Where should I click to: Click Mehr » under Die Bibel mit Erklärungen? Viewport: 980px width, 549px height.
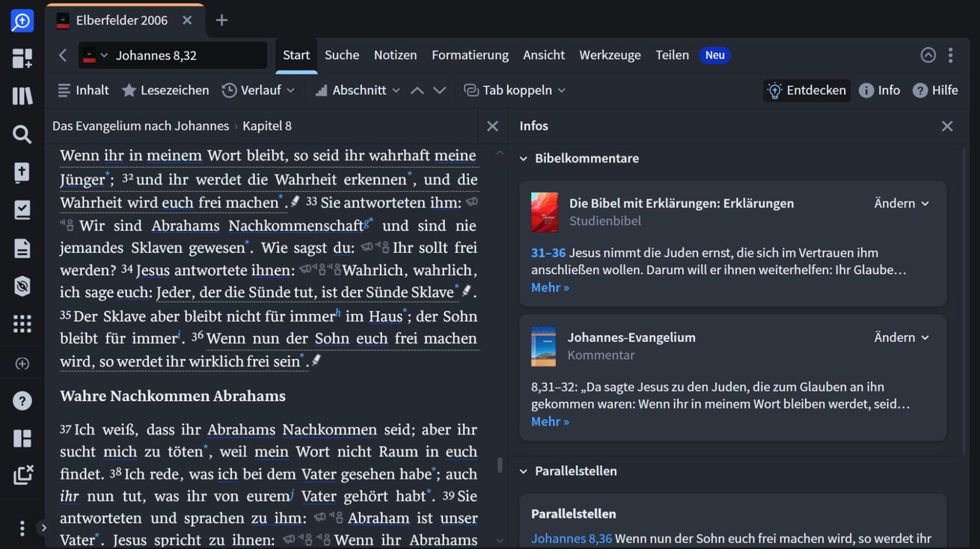coord(550,287)
